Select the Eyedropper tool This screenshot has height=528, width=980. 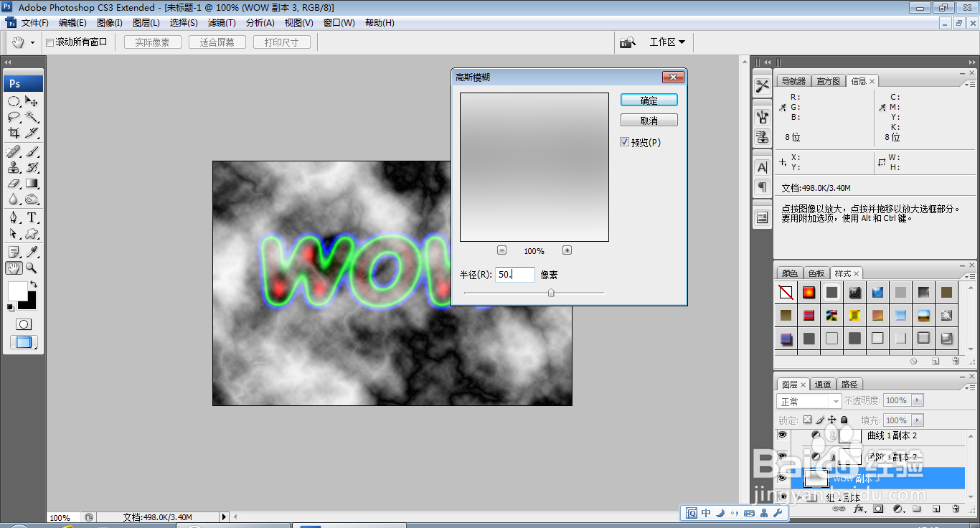coord(32,253)
